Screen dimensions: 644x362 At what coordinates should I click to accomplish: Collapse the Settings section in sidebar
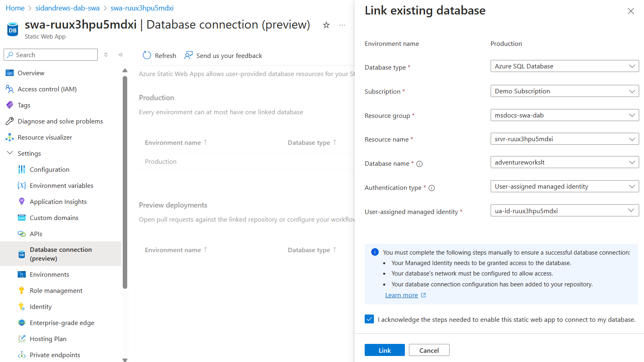tap(10, 153)
